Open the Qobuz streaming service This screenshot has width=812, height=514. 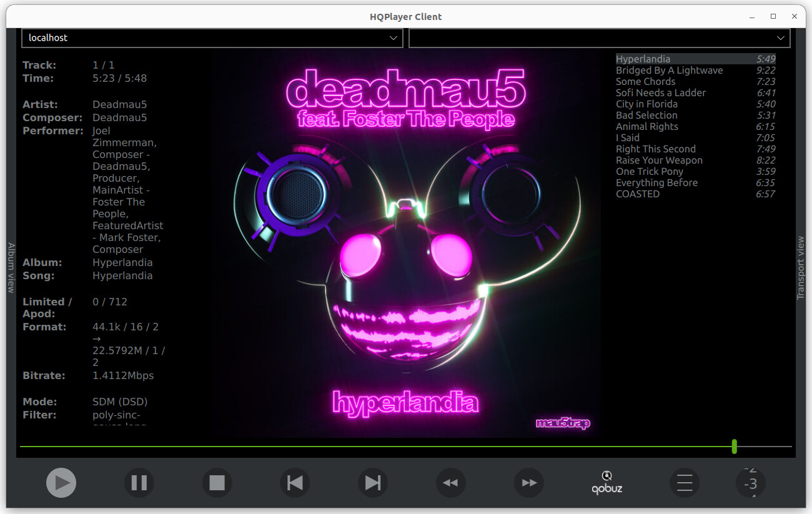click(x=607, y=483)
